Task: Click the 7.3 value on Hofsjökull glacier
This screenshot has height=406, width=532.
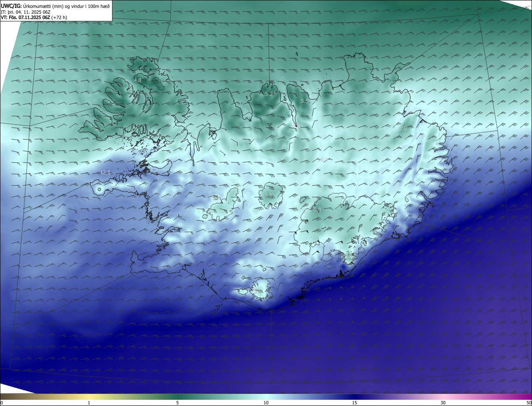Action: pos(268,195)
